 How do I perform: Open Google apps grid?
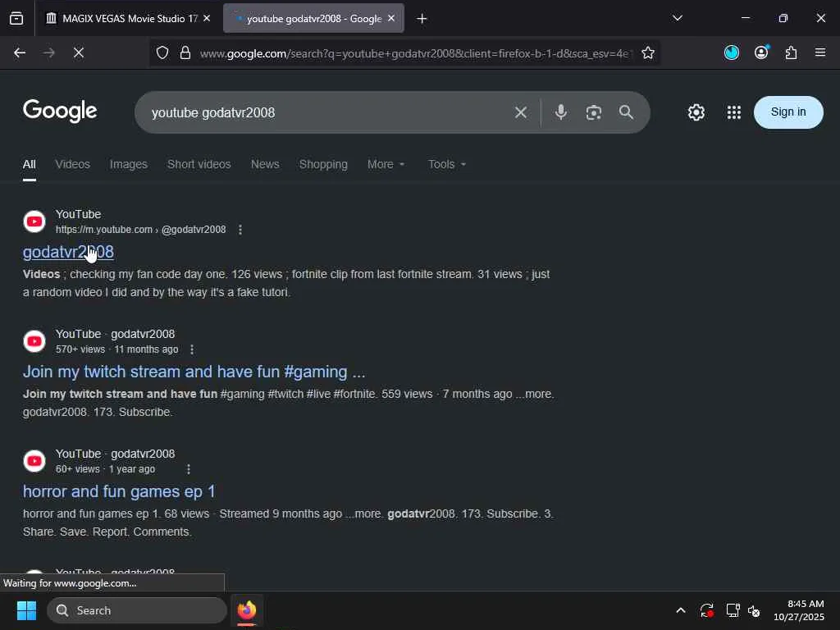click(734, 112)
